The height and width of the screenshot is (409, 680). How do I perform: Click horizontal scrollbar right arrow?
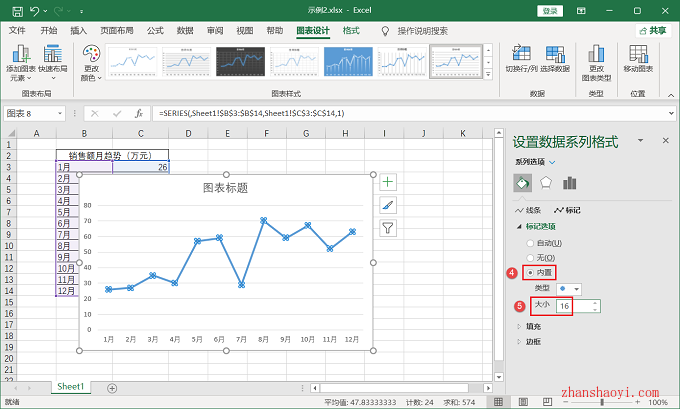(x=488, y=388)
